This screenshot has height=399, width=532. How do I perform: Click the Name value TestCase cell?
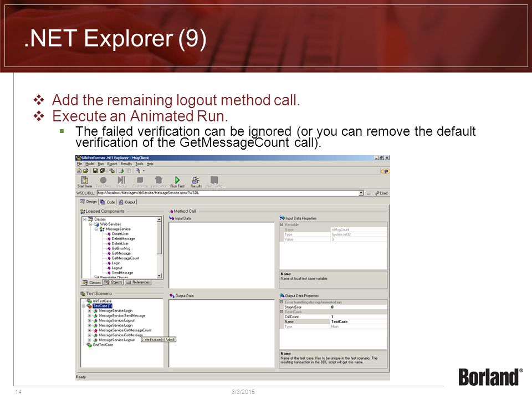(x=359, y=321)
